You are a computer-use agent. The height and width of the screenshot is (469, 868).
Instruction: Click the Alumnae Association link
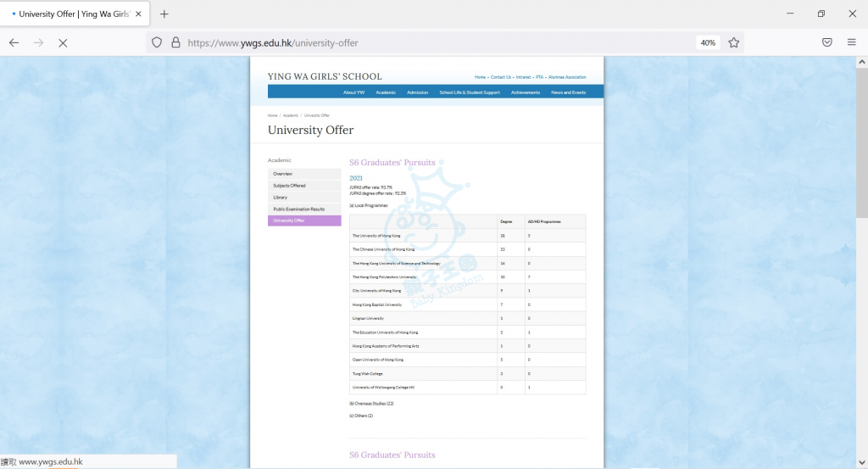pyautogui.click(x=566, y=77)
